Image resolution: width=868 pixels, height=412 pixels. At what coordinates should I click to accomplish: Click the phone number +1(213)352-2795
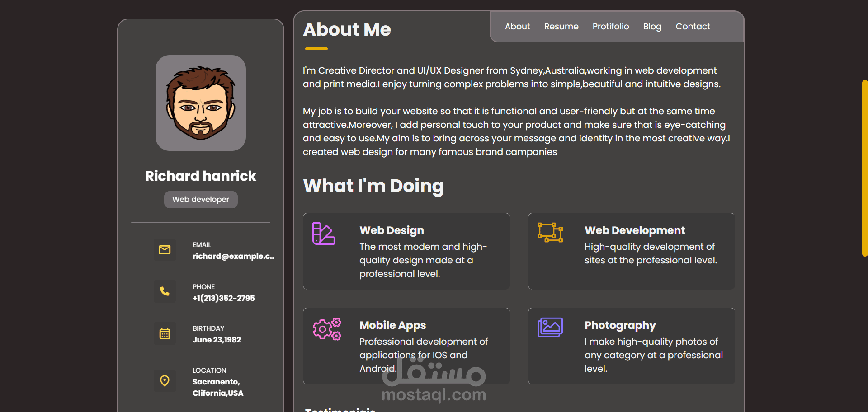coord(224,298)
